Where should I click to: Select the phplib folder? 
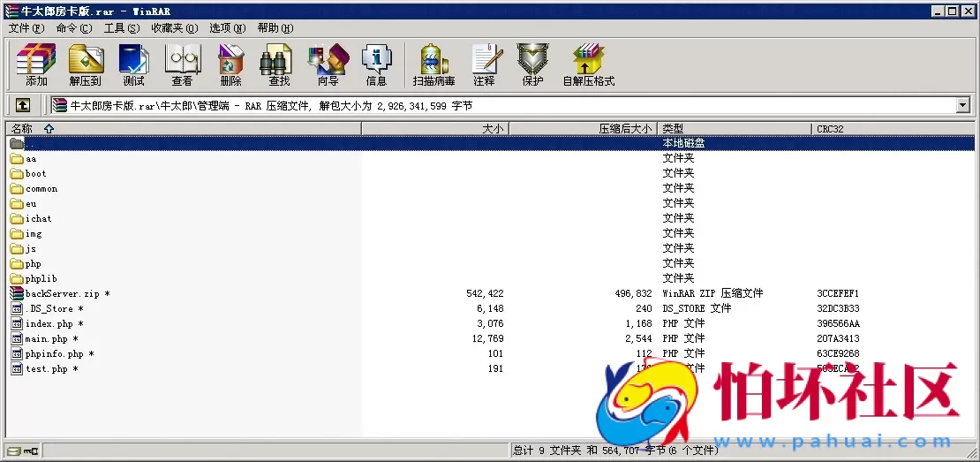tap(34, 279)
